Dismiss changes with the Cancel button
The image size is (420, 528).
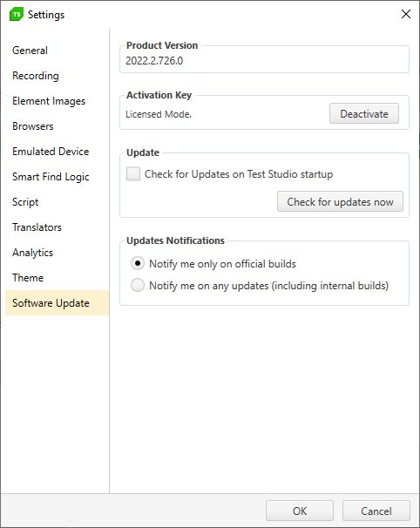[x=376, y=511]
